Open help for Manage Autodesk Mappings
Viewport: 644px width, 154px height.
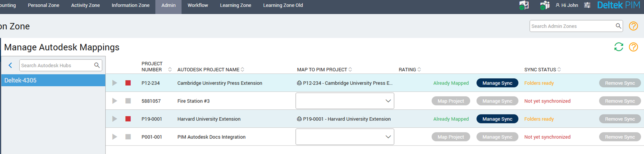[633, 47]
